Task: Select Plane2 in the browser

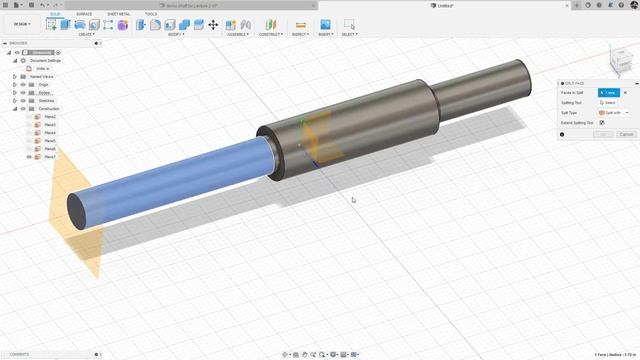Action: (50, 117)
